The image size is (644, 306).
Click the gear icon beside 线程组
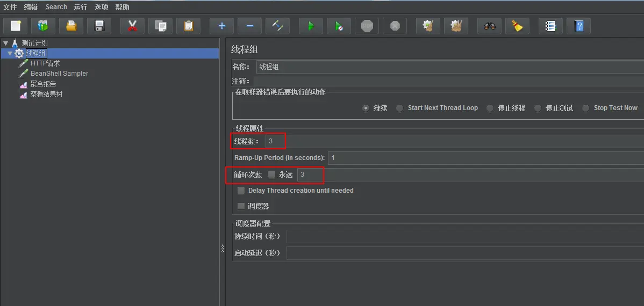(x=19, y=53)
